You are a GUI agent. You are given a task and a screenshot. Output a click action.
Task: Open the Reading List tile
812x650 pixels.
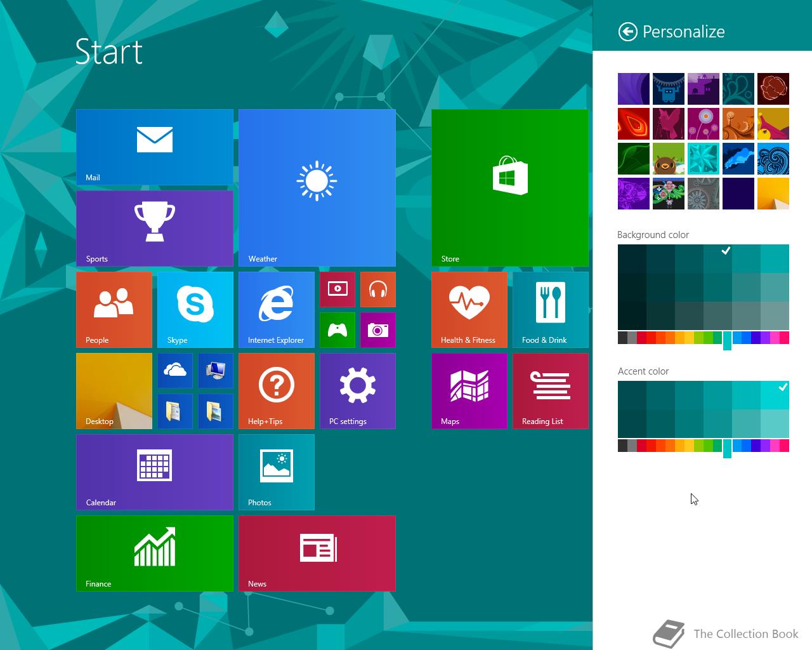pyautogui.click(x=551, y=391)
